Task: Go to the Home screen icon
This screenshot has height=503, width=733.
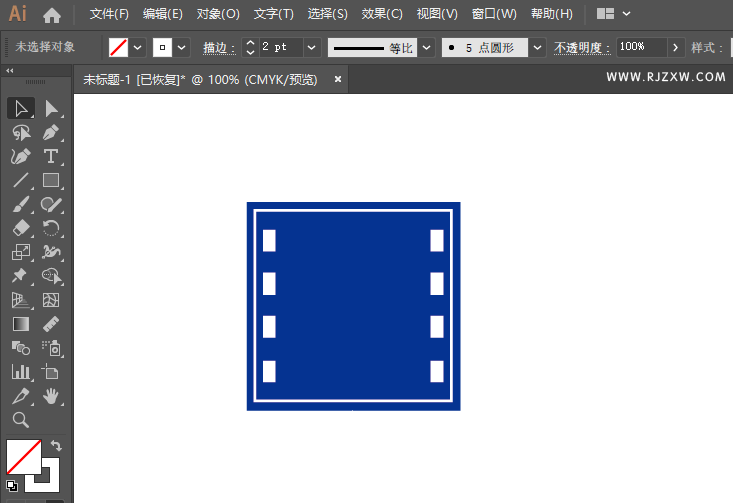Action: click(x=51, y=15)
